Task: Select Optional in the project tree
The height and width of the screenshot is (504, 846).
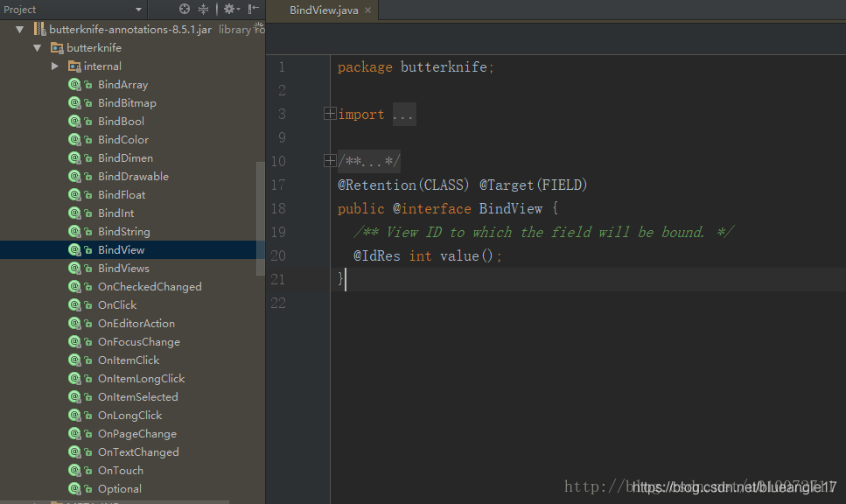Action: [120, 488]
